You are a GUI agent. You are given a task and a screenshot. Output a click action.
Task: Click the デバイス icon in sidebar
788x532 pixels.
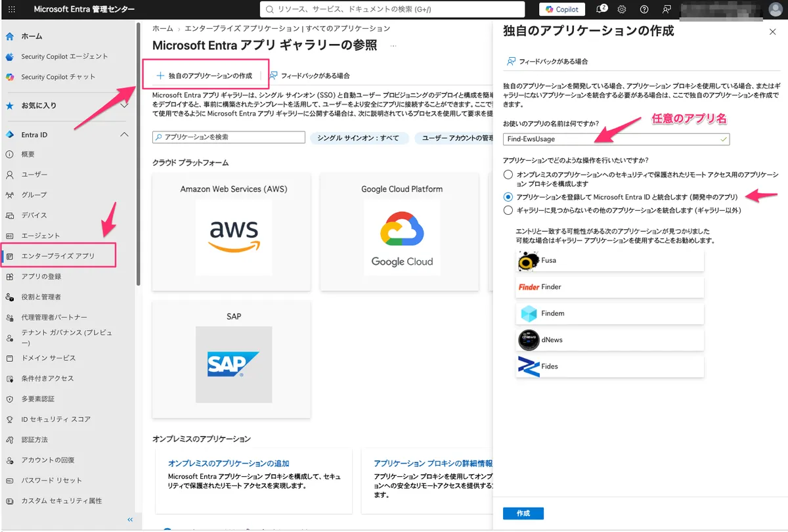tap(9, 215)
